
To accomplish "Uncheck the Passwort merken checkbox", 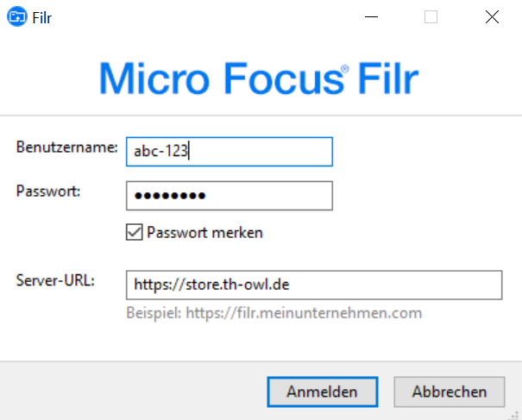I will coord(134,232).
